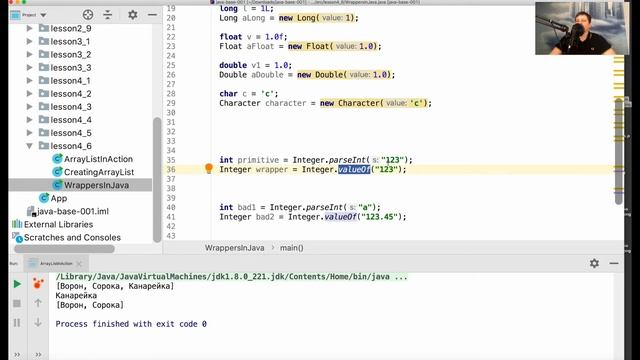This screenshot has width=640, height=360.
Task: Open Run panel settings gear
Action: click(594, 263)
